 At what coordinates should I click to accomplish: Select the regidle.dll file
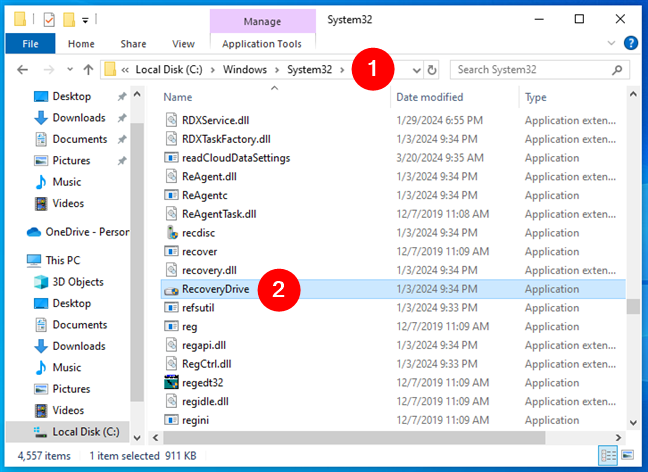[205, 401]
